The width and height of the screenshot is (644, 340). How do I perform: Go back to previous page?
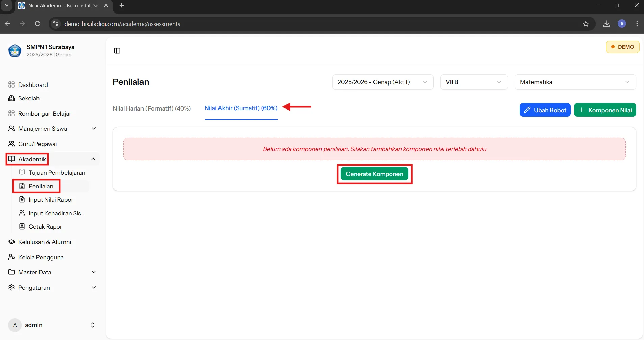pos(7,24)
